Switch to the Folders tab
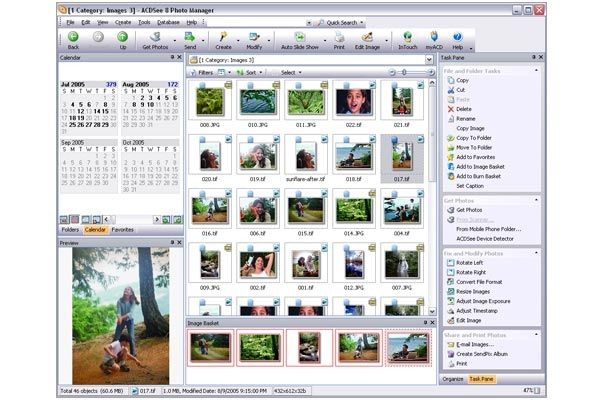Viewport: 600px width, 400px height. click(x=69, y=230)
